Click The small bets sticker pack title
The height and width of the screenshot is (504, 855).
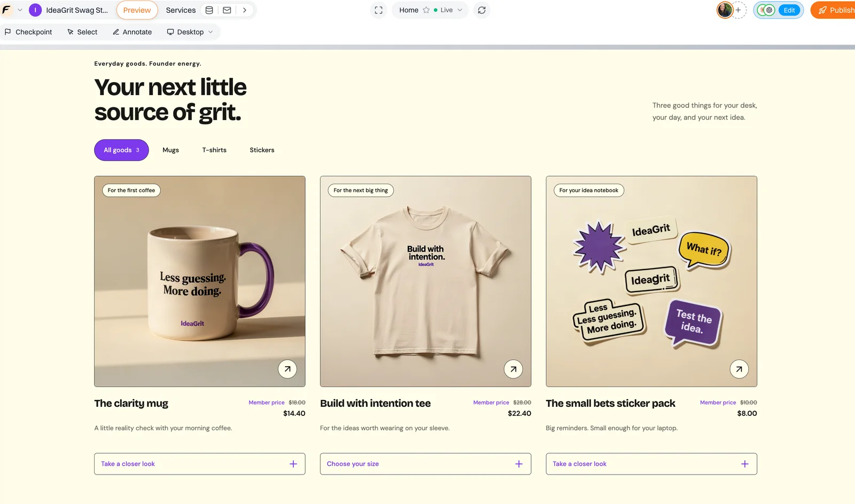point(610,404)
